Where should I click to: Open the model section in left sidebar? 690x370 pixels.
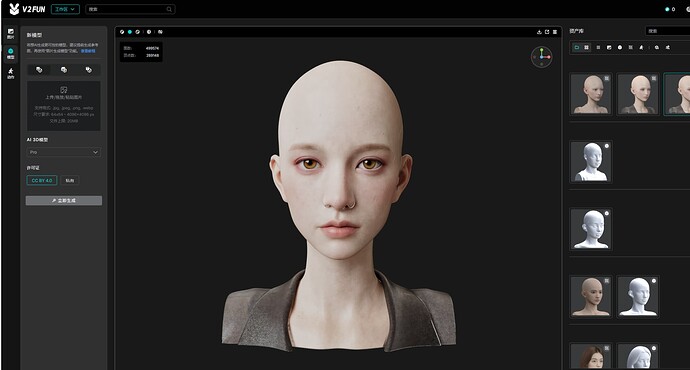point(11,54)
